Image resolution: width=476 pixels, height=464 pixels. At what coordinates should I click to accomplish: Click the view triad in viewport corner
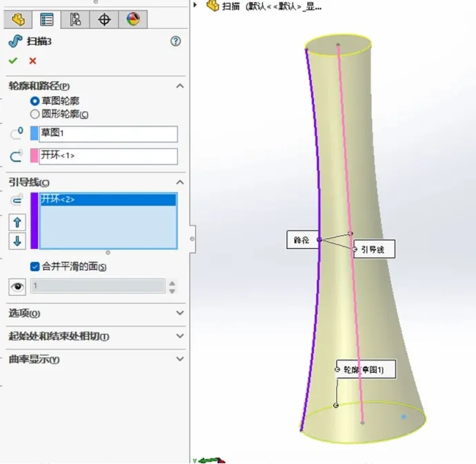coord(210,460)
